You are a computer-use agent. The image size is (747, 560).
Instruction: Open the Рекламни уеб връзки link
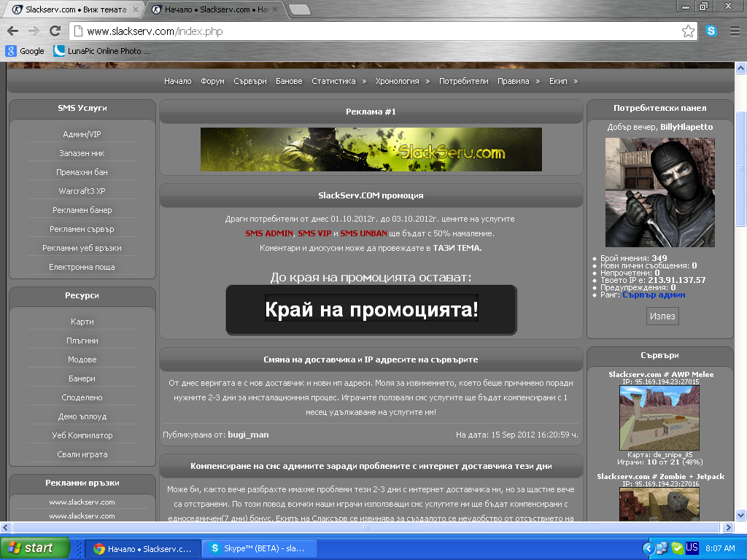(x=82, y=248)
